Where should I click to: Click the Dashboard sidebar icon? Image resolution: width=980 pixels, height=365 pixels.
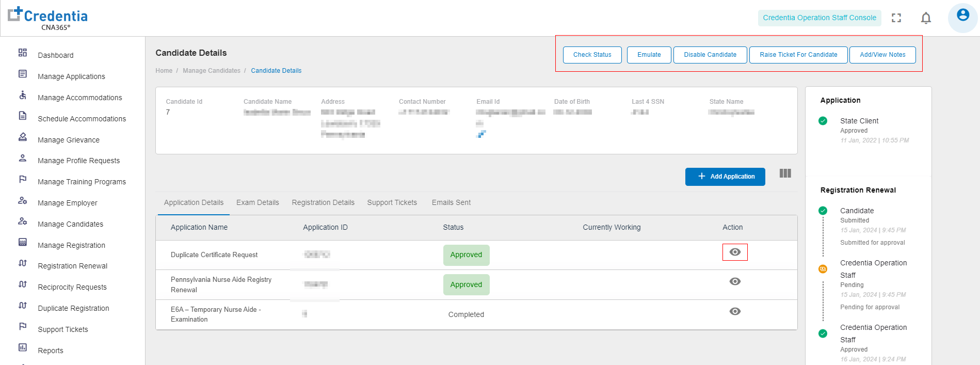(x=23, y=53)
